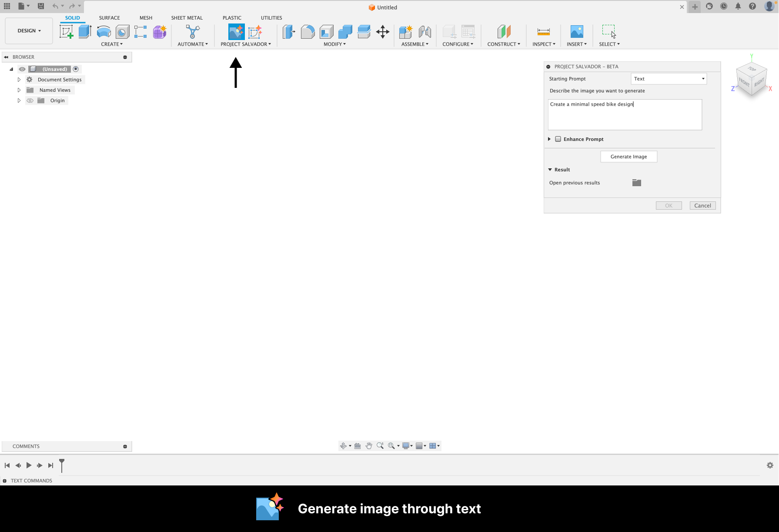
Task: Open previous results folder icon
Action: tap(637, 183)
